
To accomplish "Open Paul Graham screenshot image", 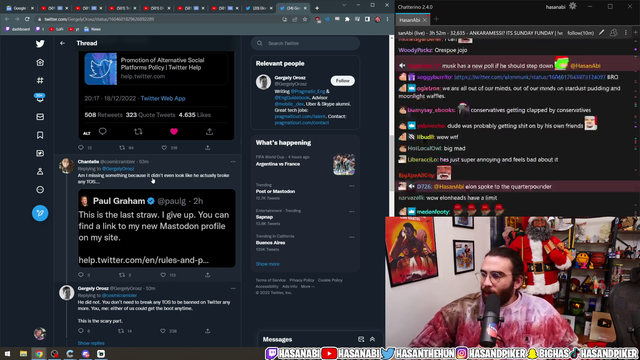I will tap(157, 228).
